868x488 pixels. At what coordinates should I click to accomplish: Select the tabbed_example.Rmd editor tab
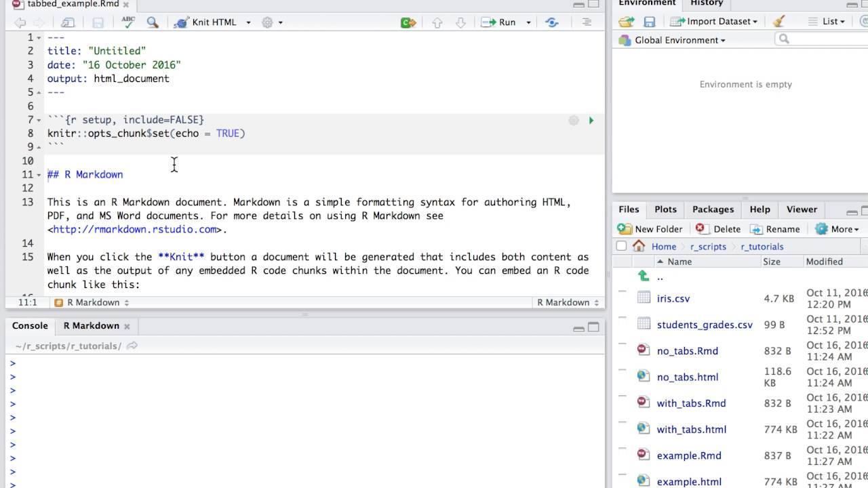point(73,4)
